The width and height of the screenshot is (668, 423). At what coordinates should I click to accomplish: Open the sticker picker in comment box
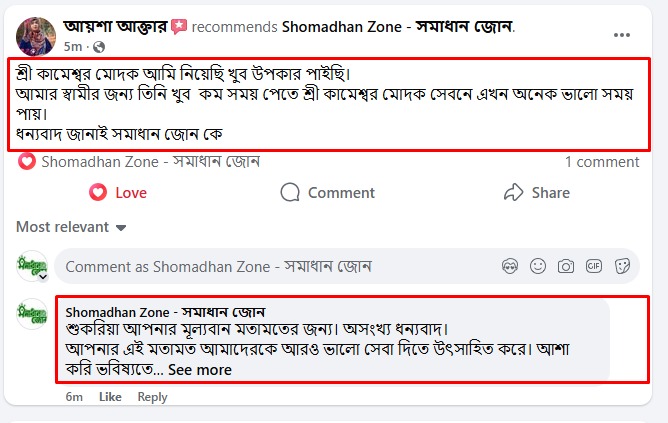pos(622,266)
